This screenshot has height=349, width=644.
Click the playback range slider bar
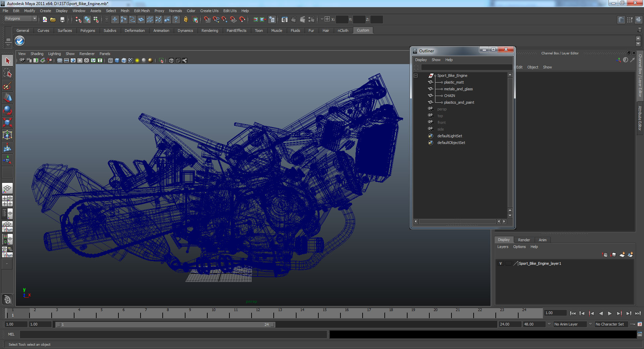tap(165, 325)
